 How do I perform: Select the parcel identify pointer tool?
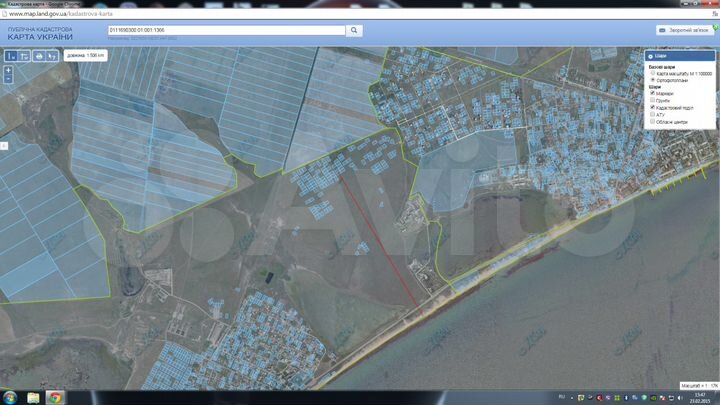[52, 56]
